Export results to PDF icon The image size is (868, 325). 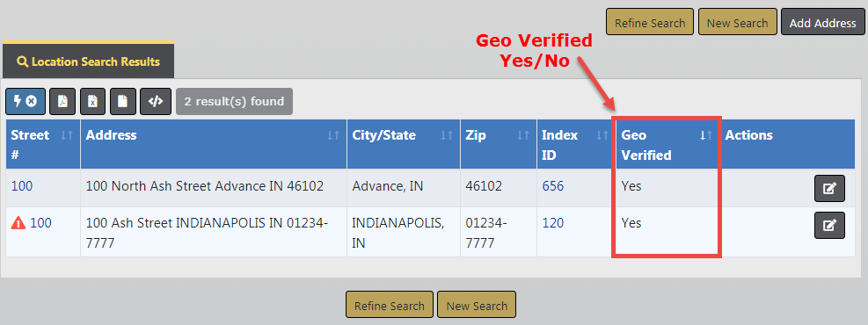click(x=62, y=102)
